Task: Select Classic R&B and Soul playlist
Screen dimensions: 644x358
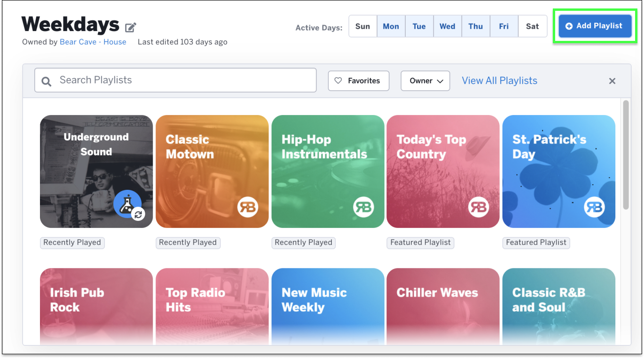Action: pos(559,306)
